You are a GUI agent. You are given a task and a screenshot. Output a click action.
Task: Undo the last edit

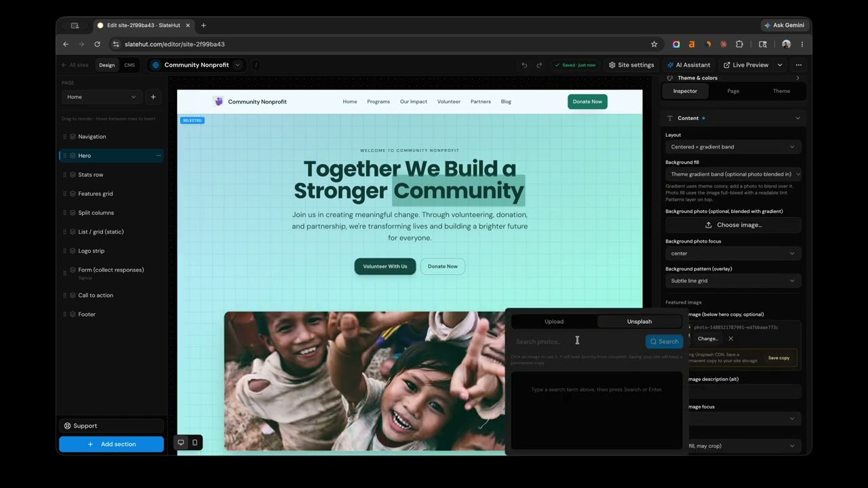[524, 65]
